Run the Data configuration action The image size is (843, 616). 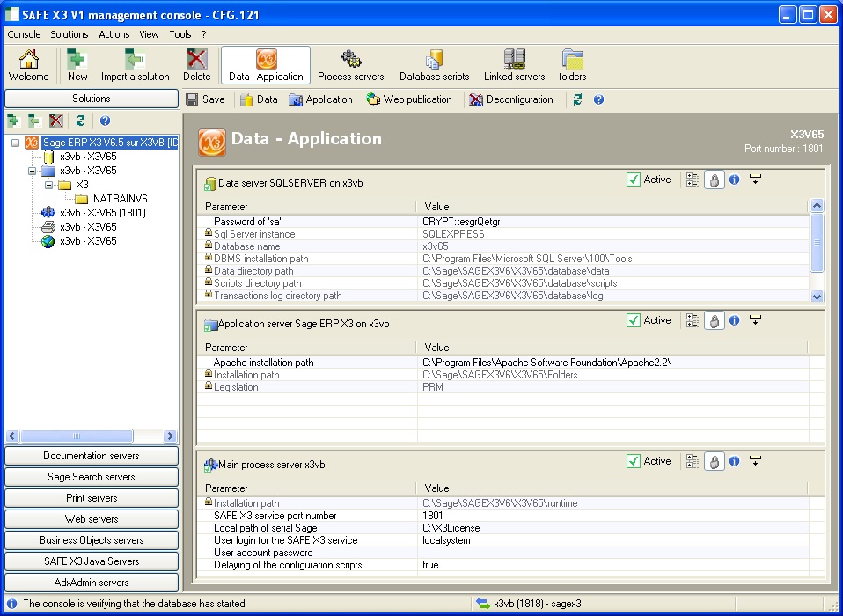[x=259, y=99]
